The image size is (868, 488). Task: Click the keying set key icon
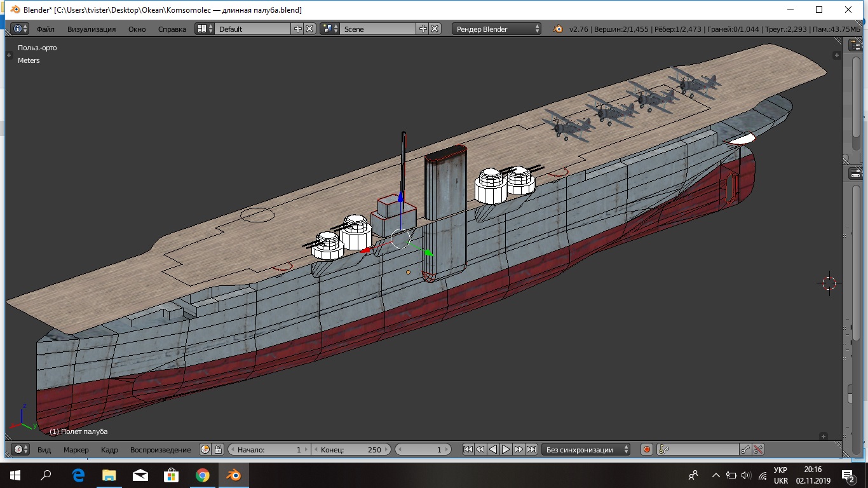[x=663, y=449]
